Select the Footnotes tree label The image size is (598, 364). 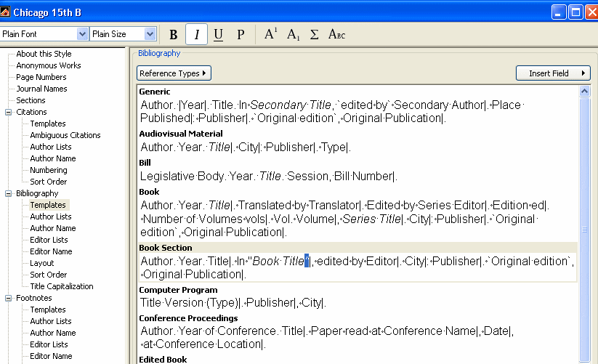[x=34, y=298]
